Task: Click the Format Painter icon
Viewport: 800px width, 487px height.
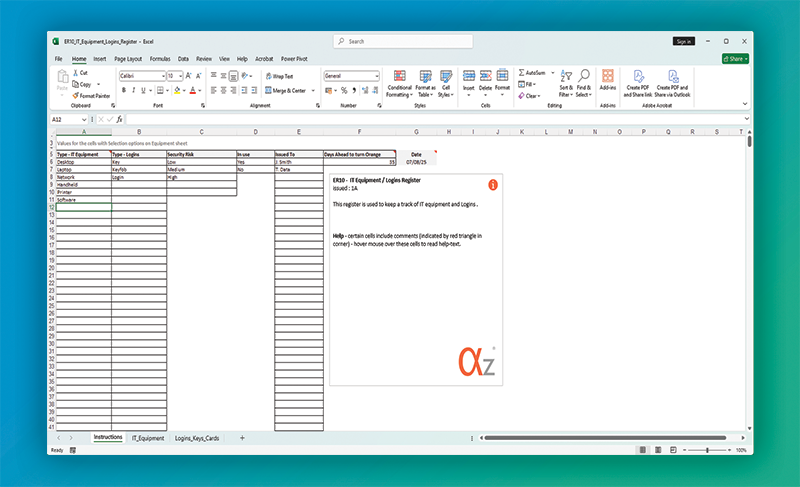Action: (x=91, y=96)
